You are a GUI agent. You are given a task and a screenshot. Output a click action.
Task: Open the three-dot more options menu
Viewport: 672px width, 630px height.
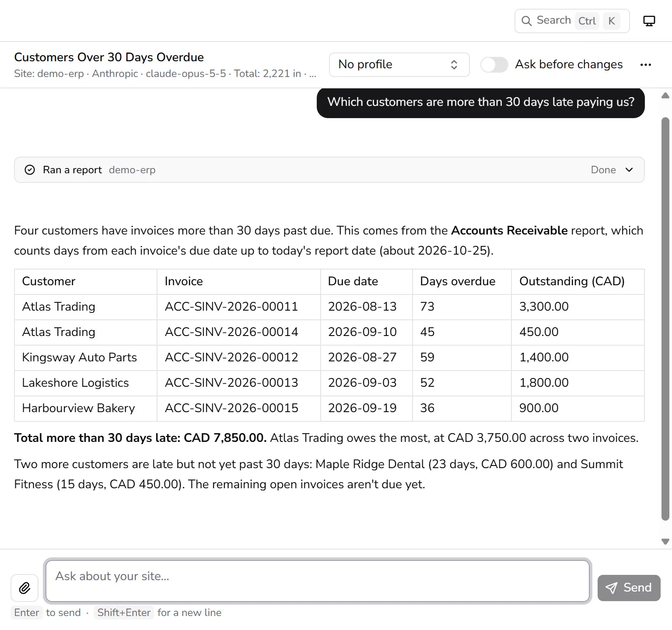(646, 65)
